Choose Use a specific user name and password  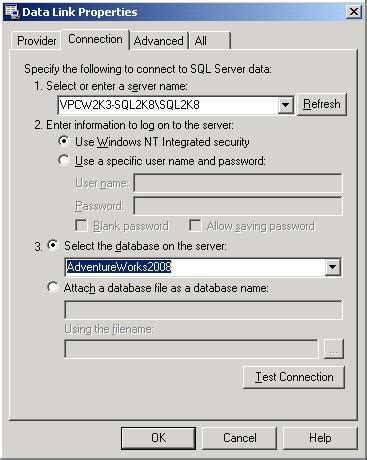click(64, 160)
